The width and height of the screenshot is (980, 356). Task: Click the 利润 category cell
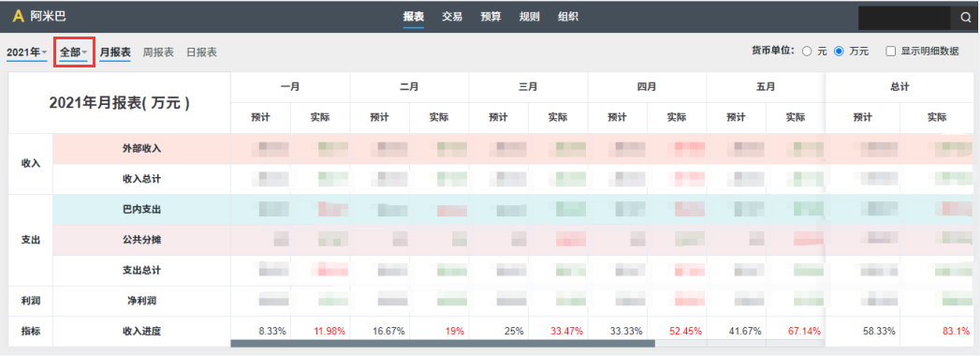31,301
